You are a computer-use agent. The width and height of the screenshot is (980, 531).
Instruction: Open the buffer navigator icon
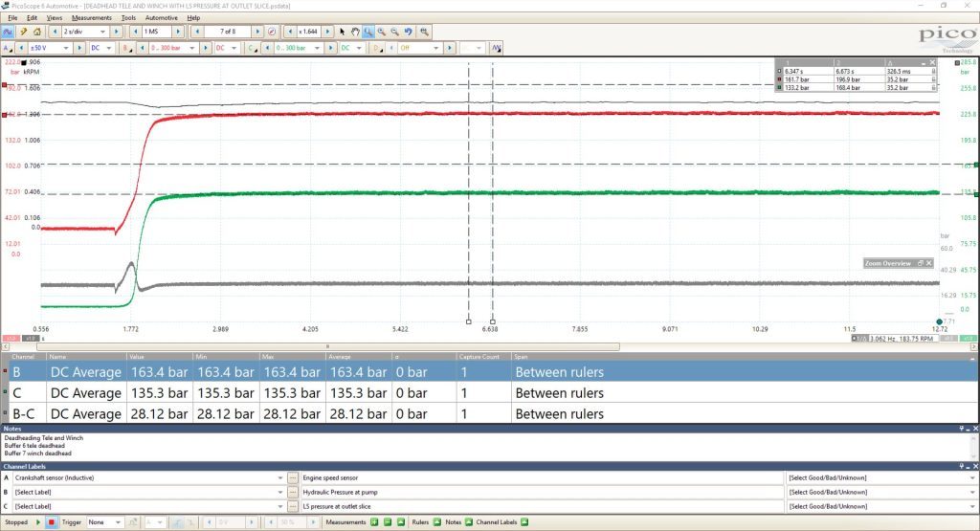pos(272,32)
